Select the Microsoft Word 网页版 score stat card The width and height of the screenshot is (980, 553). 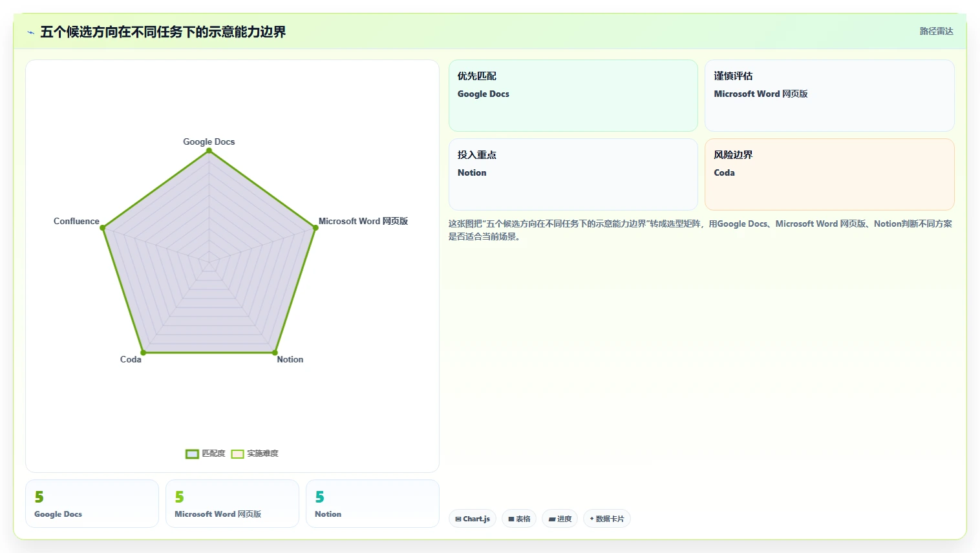pyautogui.click(x=232, y=503)
